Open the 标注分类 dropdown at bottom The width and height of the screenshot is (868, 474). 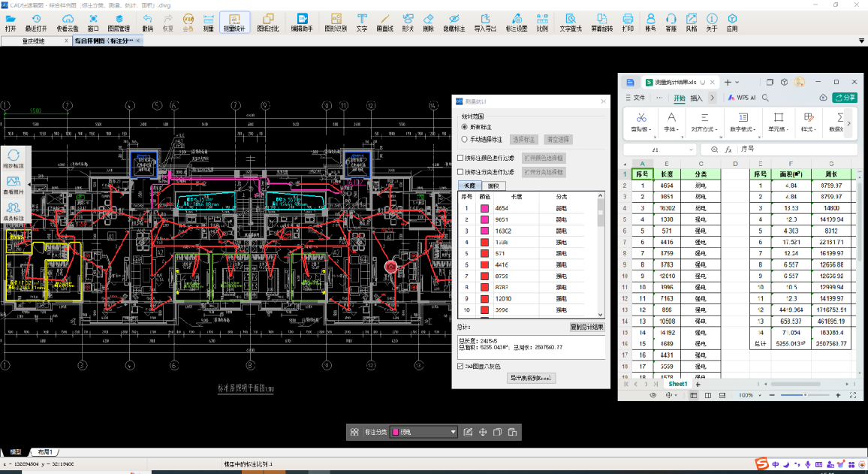(x=424, y=432)
